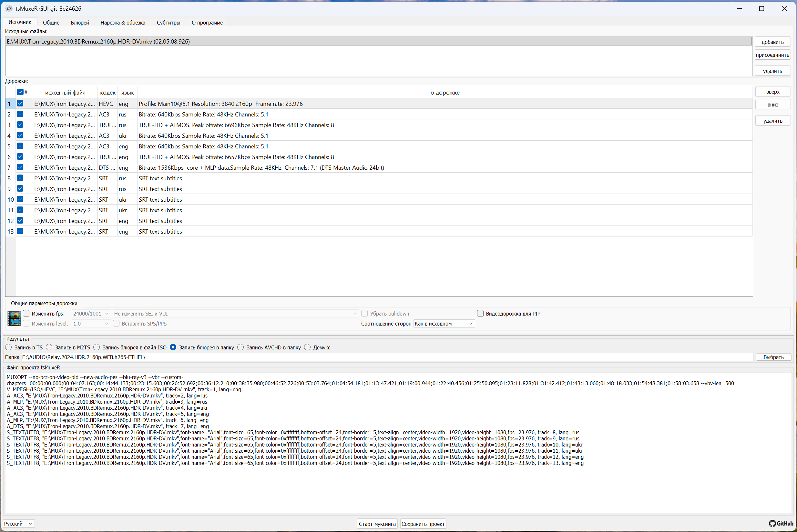Viewport: 797px width, 532px height.
Task: Open the 'Субтитры' tab
Action: tap(169, 23)
